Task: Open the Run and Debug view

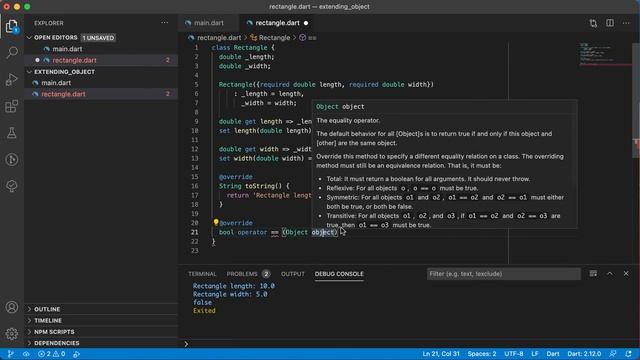Action: click(12, 79)
